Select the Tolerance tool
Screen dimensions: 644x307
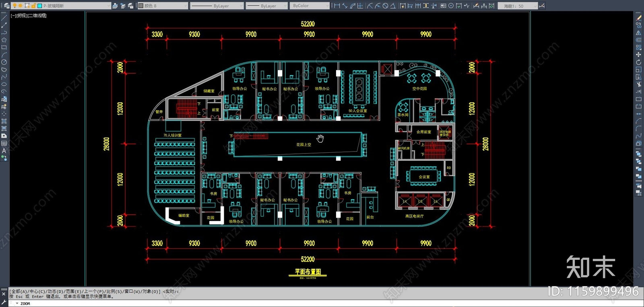443,6
